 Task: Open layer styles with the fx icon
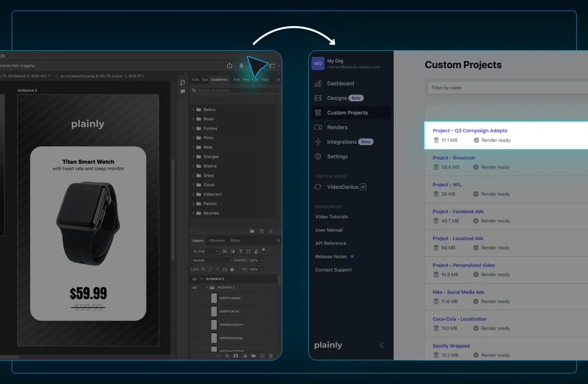(x=227, y=356)
